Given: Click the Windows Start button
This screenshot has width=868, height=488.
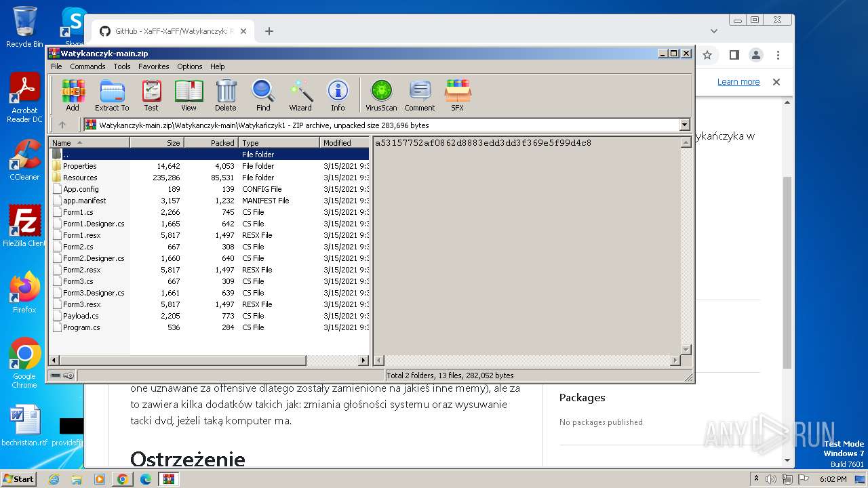Looking at the screenshot, I should point(18,479).
